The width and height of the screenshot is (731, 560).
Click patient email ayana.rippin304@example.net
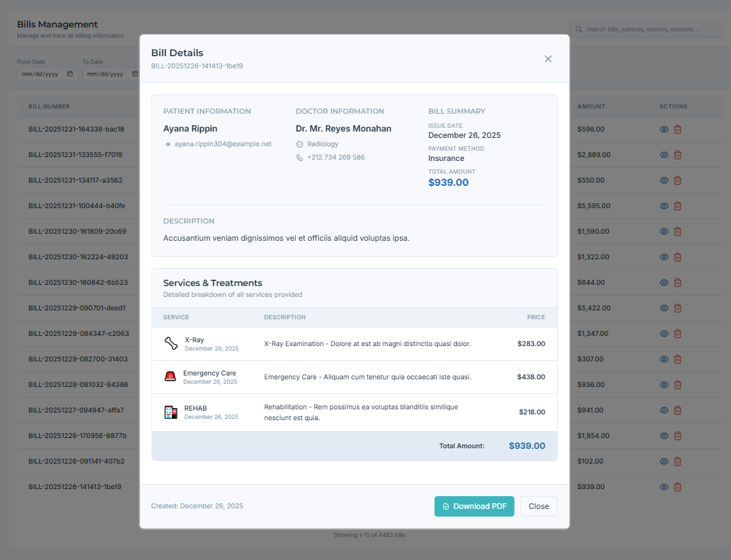223,144
